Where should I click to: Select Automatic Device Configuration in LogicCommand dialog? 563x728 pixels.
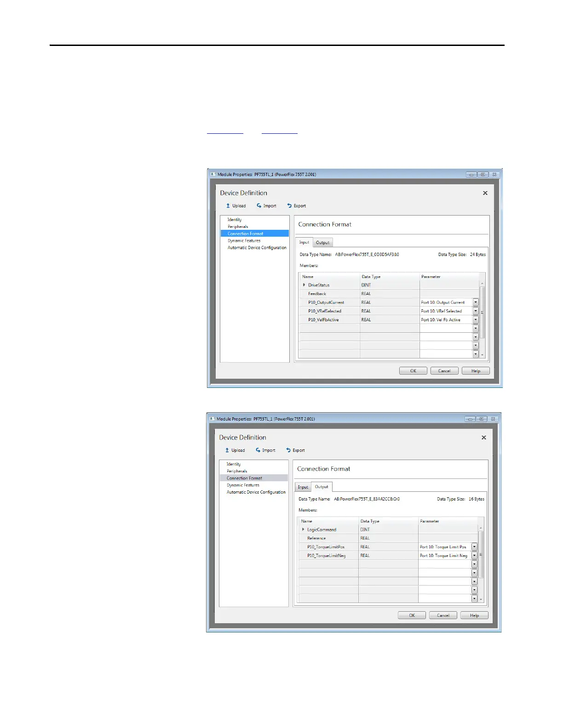point(256,492)
